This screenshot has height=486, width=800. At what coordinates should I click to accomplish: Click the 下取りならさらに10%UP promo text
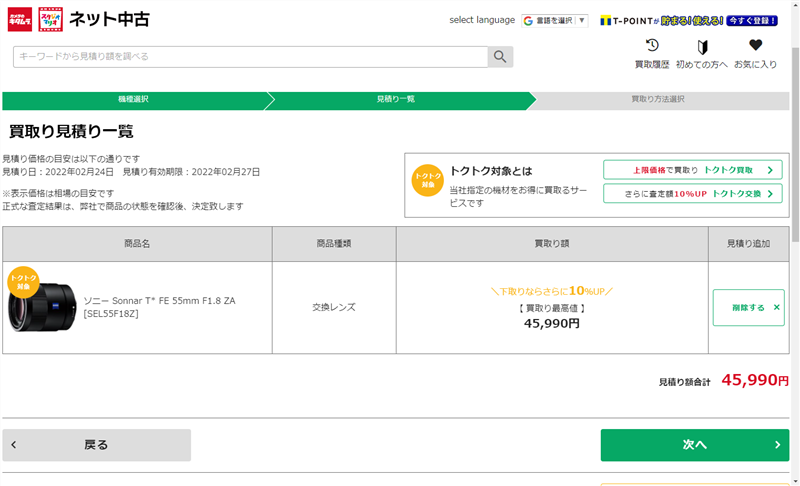click(552, 291)
